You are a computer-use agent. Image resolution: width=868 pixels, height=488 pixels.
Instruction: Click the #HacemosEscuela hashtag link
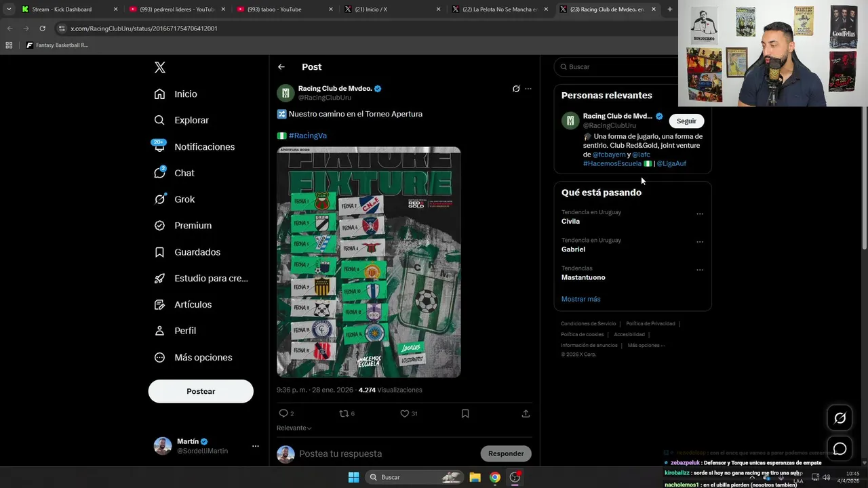pos(612,163)
